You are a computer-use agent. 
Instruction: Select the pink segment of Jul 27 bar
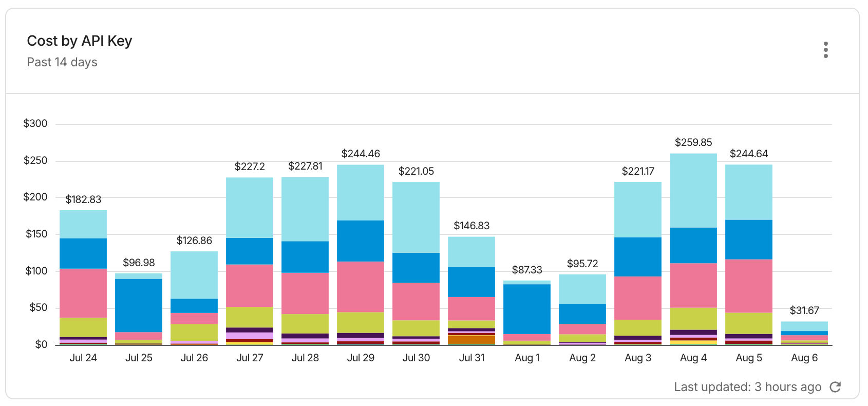[250, 286]
